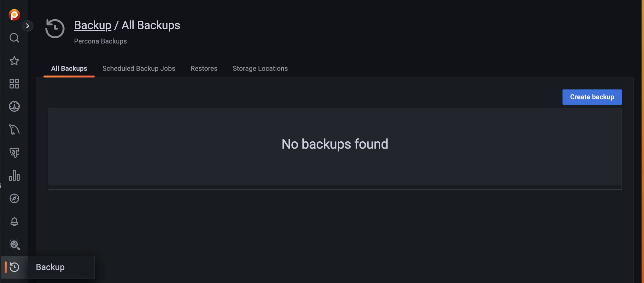Viewport: 644px width, 283px height.
Task: Open the PostgreSQL elephant icon
Action: point(14,153)
